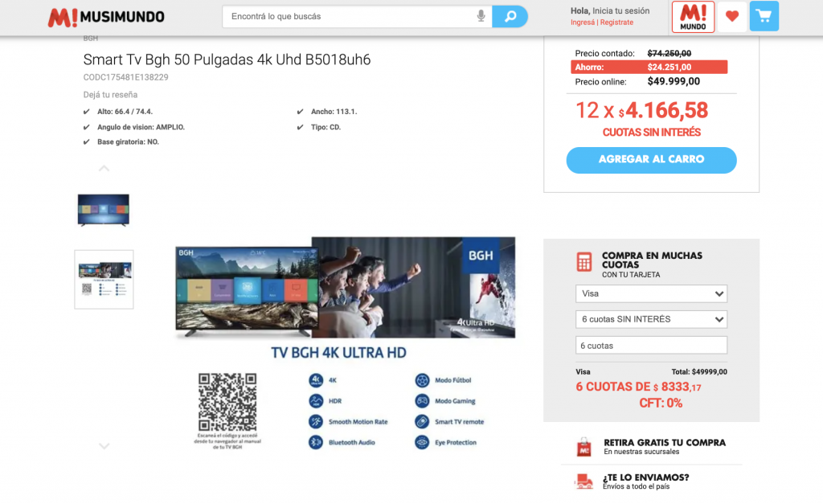The image size is (823, 504).
Task: Click product code CODC175481E138229
Action: pos(125,77)
